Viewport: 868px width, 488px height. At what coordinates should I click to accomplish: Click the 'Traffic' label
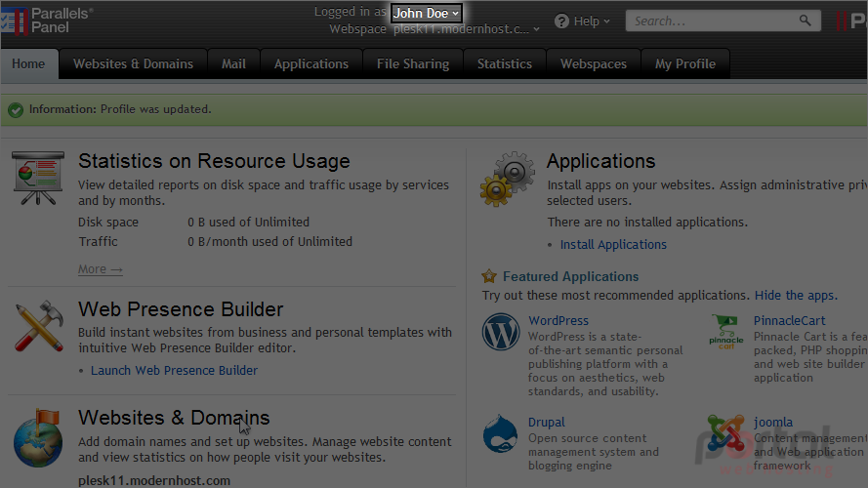pos(98,241)
